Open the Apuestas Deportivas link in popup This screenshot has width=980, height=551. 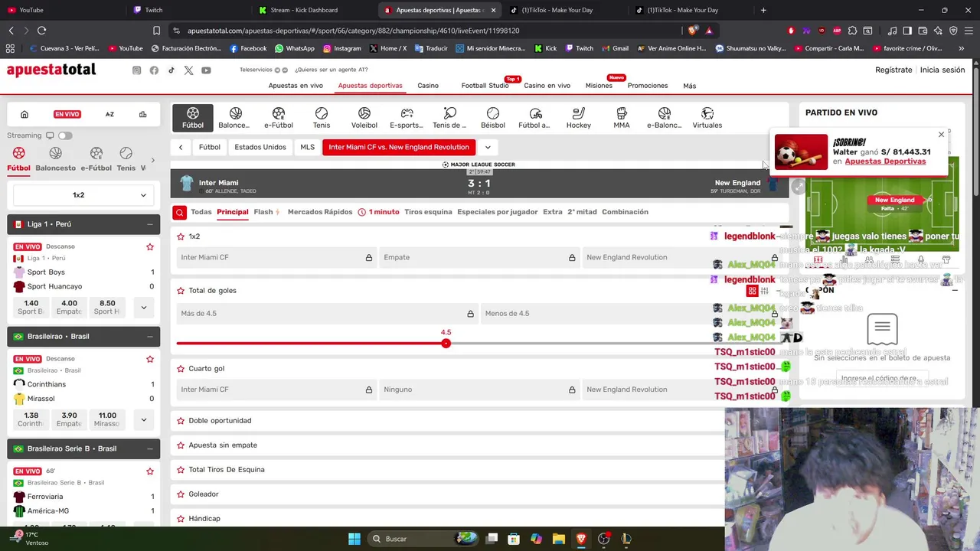click(885, 161)
